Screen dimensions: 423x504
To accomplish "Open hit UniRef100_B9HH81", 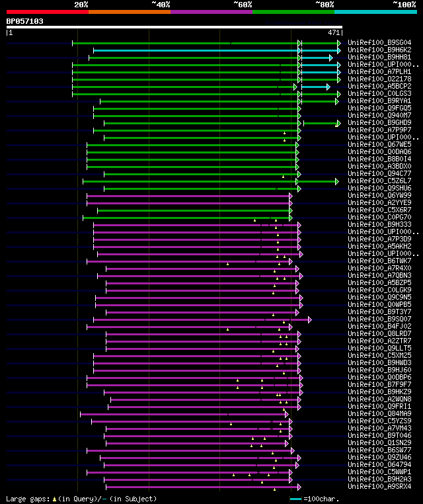I will pos(379,57).
